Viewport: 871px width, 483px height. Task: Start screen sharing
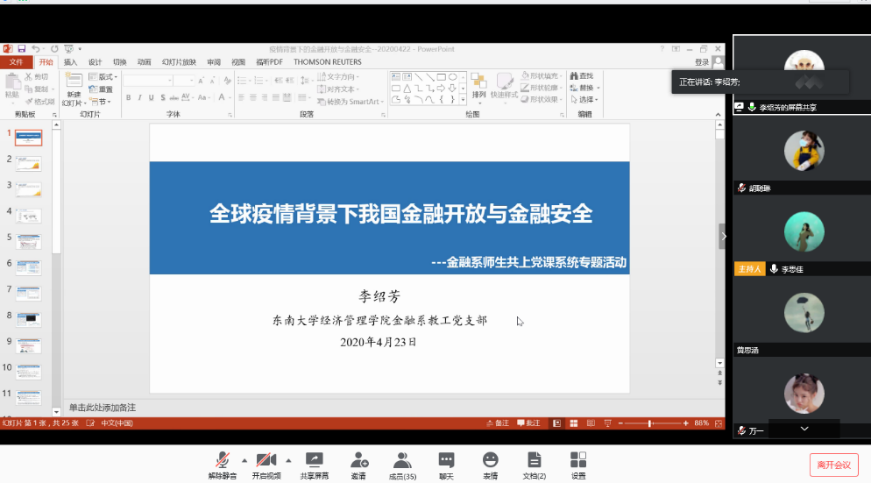click(314, 462)
